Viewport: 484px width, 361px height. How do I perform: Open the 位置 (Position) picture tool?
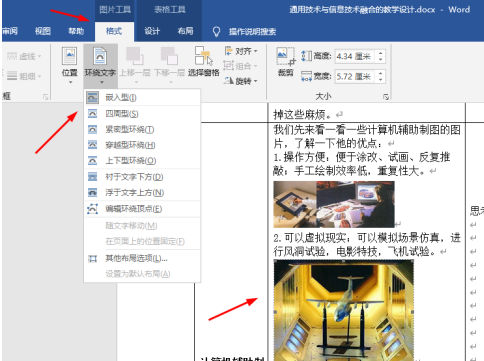coord(69,65)
